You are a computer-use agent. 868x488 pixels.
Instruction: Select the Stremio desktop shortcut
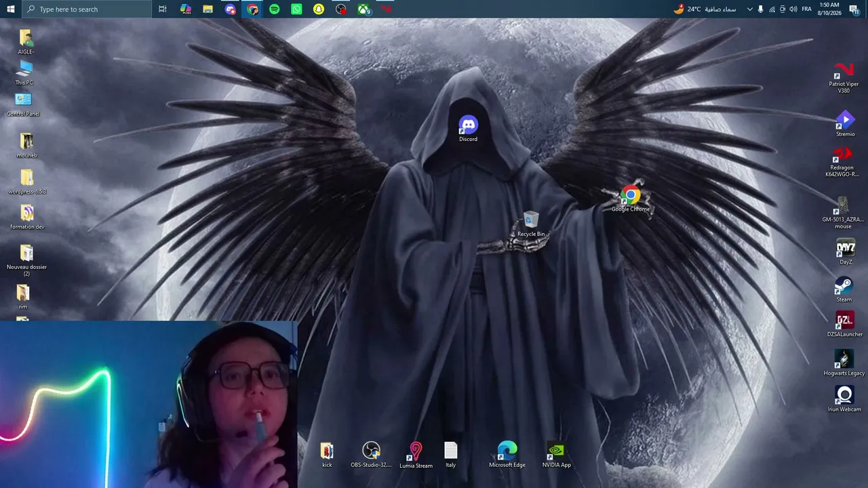click(845, 124)
